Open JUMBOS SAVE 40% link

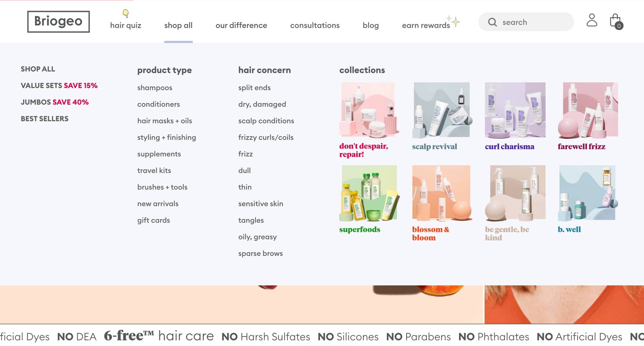pos(54,102)
